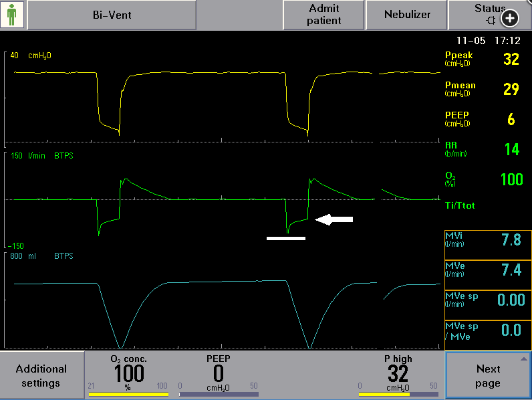Open the Bi-Vent ventilation mode selector
532x400 pixels.
tap(112, 15)
